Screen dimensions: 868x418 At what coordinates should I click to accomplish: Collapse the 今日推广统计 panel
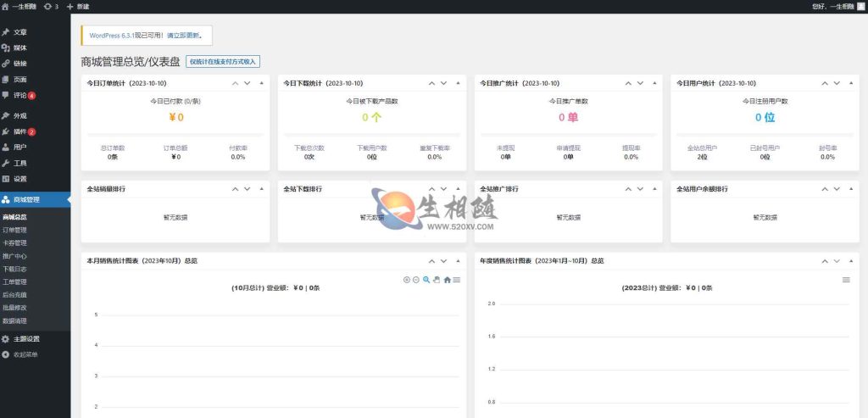coord(654,83)
